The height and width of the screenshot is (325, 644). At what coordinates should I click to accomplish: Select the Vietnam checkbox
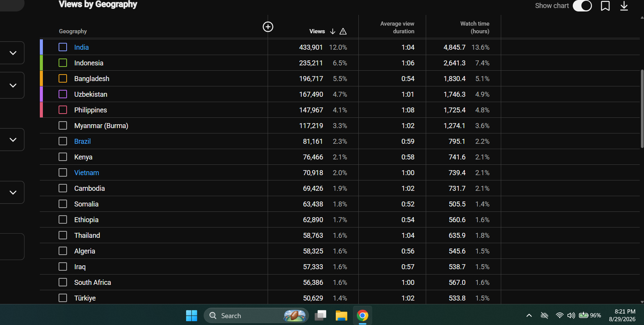point(63,172)
